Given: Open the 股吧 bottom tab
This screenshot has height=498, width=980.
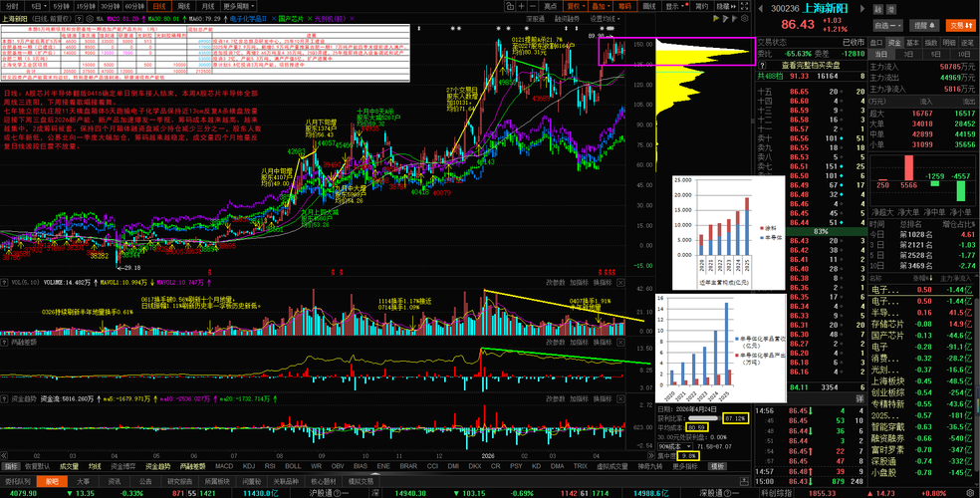Looking at the screenshot, I should (x=51, y=482).
